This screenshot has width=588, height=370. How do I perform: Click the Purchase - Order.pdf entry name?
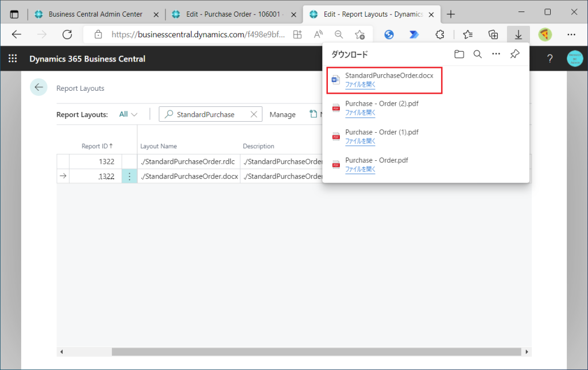377,160
